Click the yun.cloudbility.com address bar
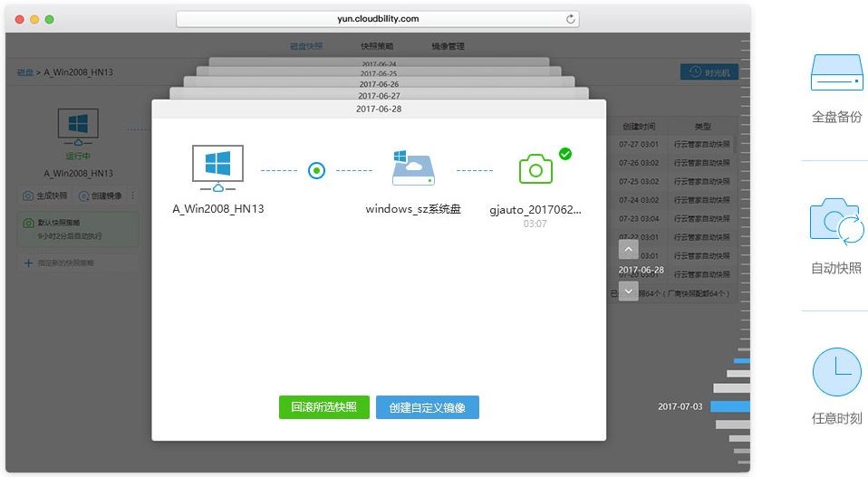 (377, 18)
